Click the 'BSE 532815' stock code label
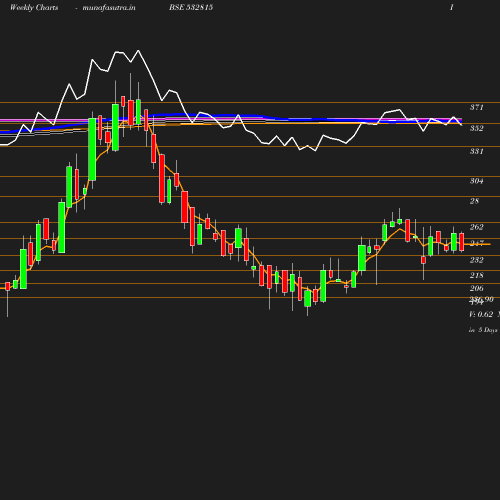Screen dimensions: 500x500 coord(191,7)
